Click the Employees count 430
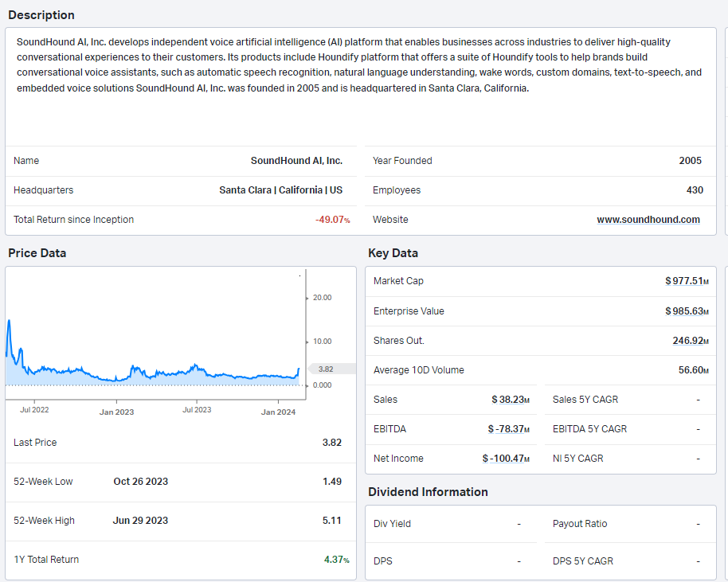728x582 pixels. [x=695, y=189]
